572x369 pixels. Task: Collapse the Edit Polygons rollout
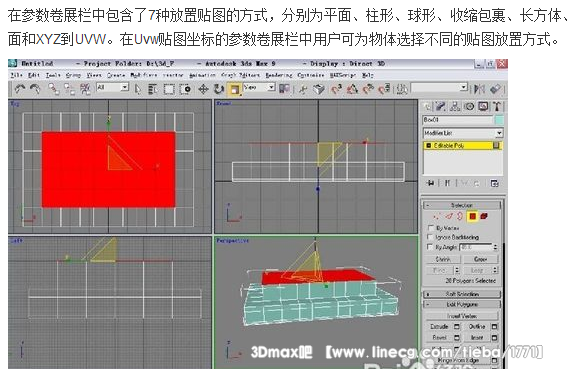point(461,304)
